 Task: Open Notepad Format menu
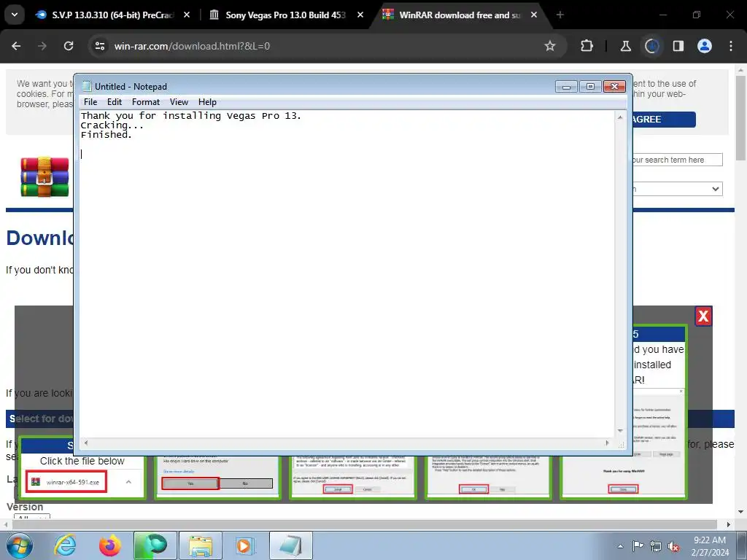click(x=146, y=102)
